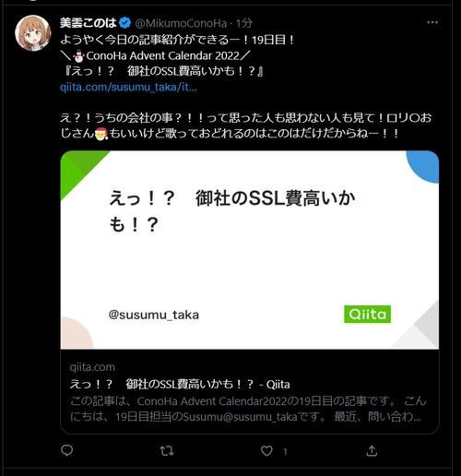Retweet this post via the arrows icon

tap(167, 451)
